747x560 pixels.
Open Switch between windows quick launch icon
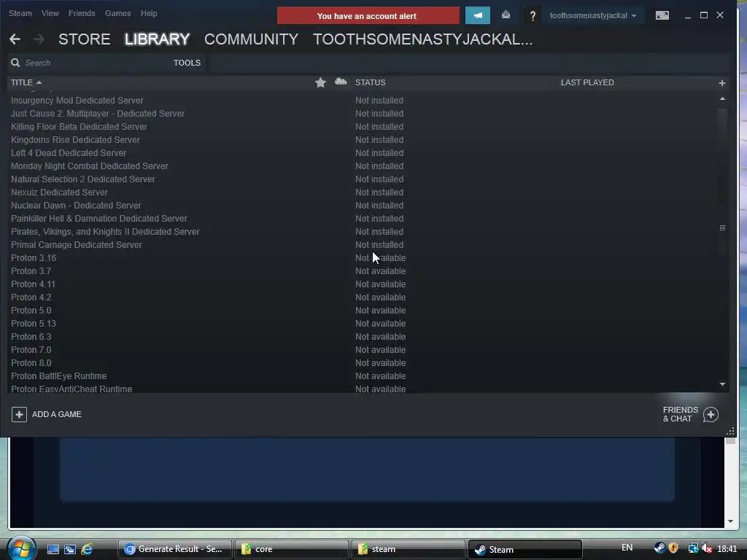(x=69, y=549)
